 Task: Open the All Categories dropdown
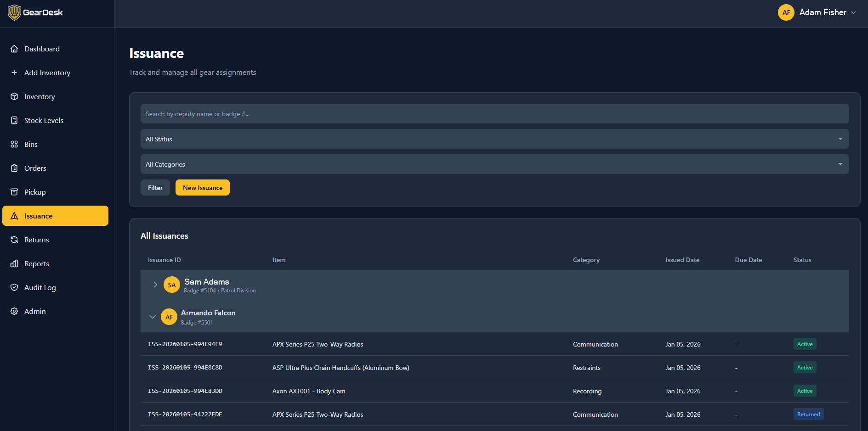494,164
